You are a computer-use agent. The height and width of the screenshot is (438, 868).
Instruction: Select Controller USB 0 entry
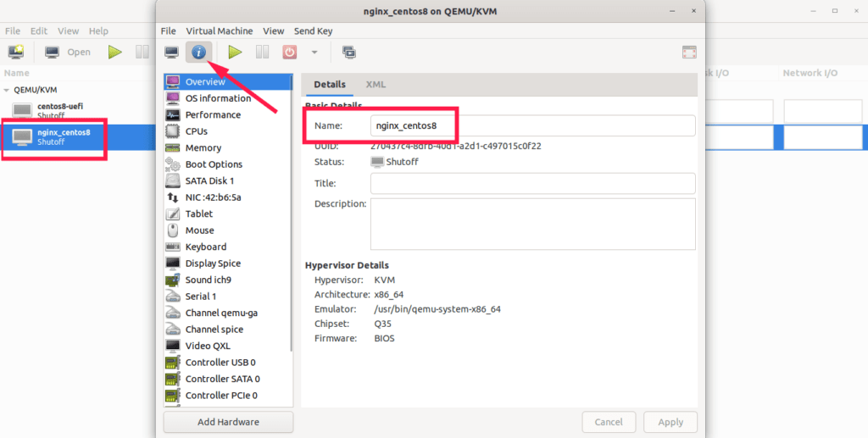click(228, 363)
